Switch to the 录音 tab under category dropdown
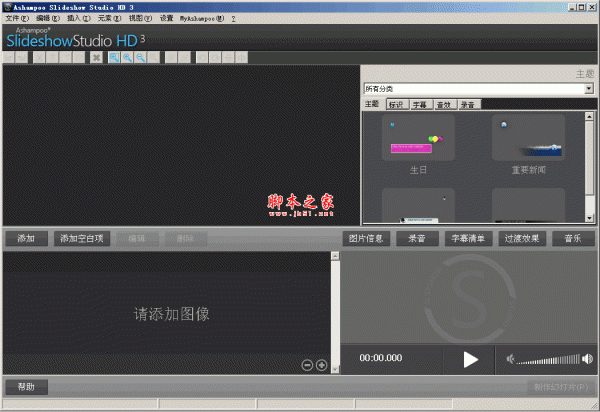Image resolution: width=600 pixels, height=412 pixels. tap(469, 104)
